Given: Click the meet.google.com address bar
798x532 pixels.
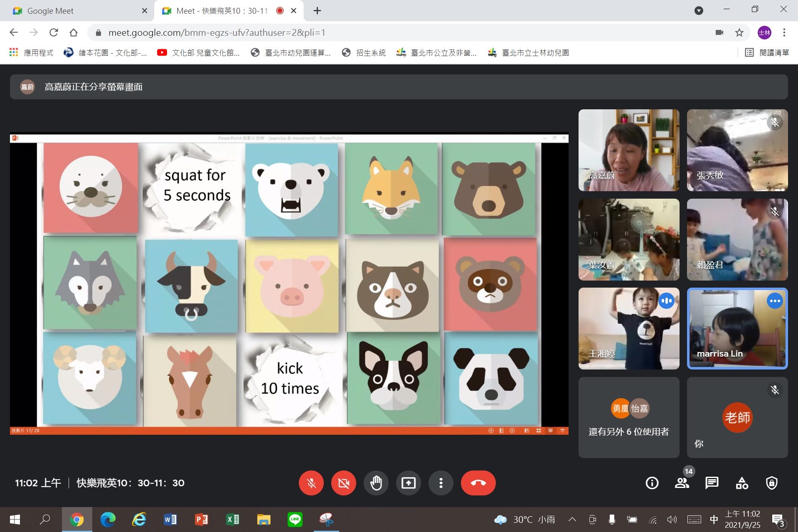Looking at the screenshot, I should [x=399, y=32].
